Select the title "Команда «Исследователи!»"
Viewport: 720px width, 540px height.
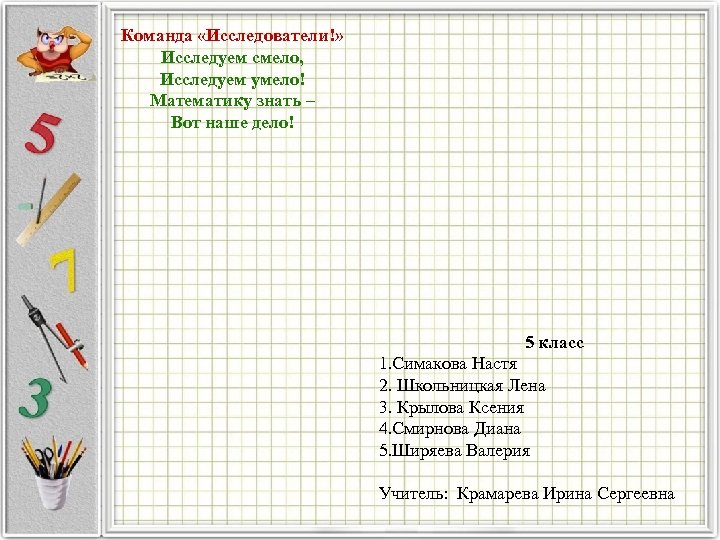(232, 35)
